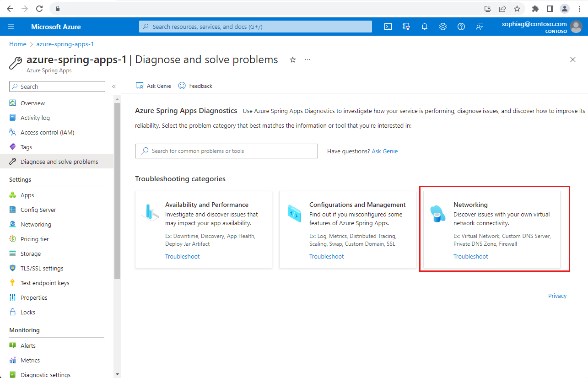
Task: Go forward in the browser
Action: point(25,9)
